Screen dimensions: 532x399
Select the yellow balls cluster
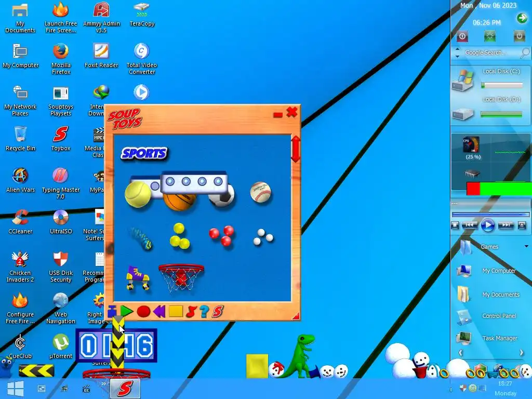tap(179, 236)
